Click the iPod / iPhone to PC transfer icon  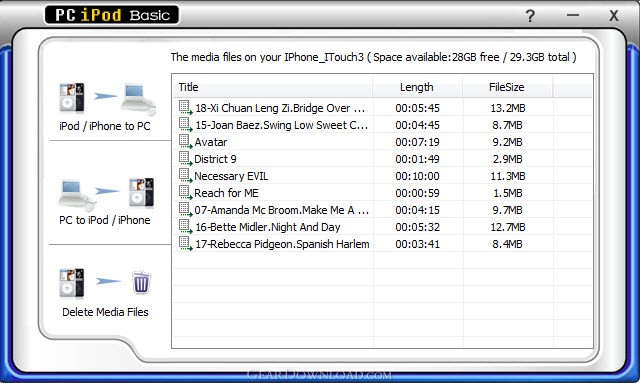pos(107,99)
